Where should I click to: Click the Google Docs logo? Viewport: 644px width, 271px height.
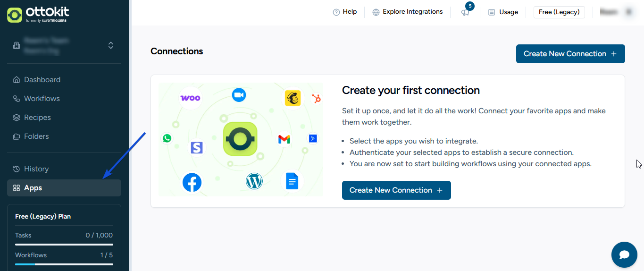[292, 181]
